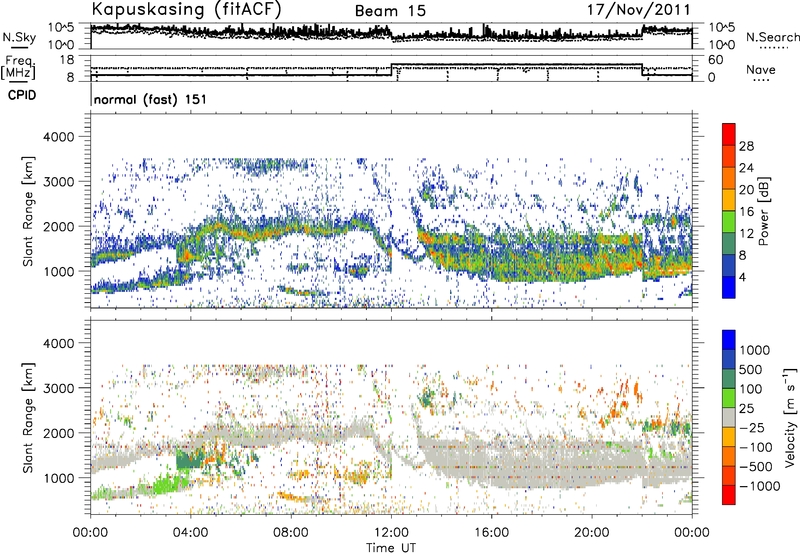Click the '1000' velocity colorbar value
This screenshot has height=554, width=800.
pos(755,350)
